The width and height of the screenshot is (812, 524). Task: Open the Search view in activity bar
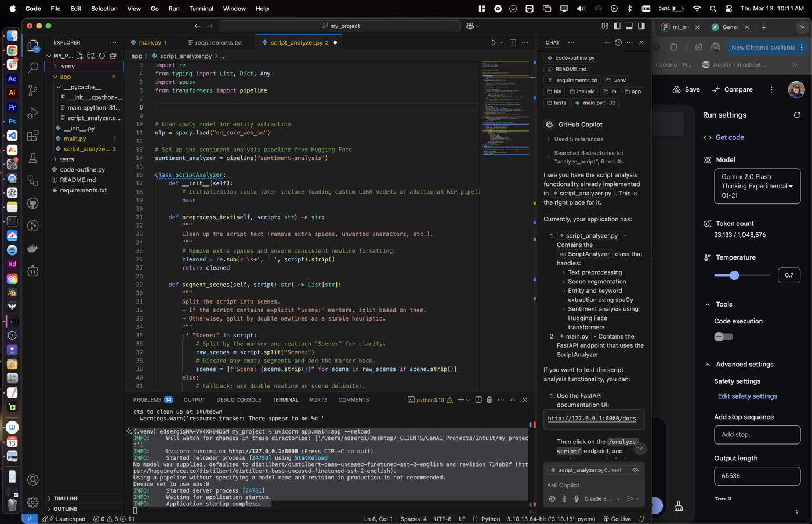33,67
